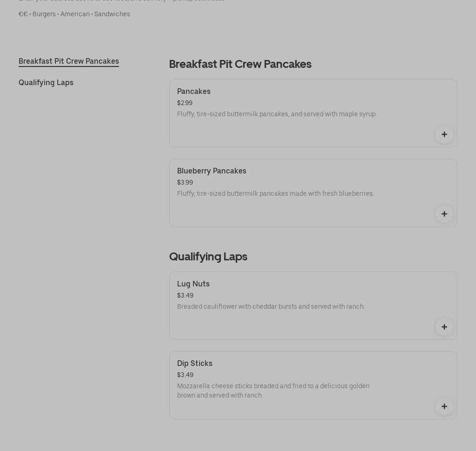Open the Pancakes item title
This screenshot has width=476, height=451.
[x=194, y=91]
